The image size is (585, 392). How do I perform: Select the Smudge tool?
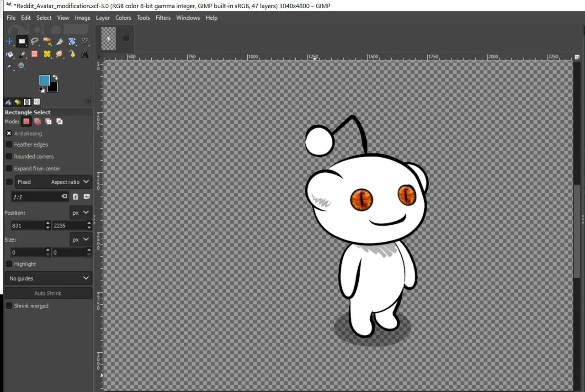[x=59, y=54]
